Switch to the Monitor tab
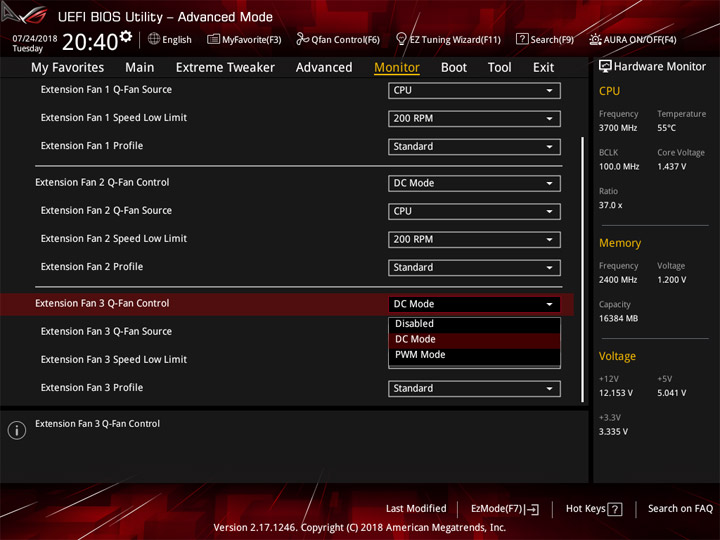 point(397,68)
